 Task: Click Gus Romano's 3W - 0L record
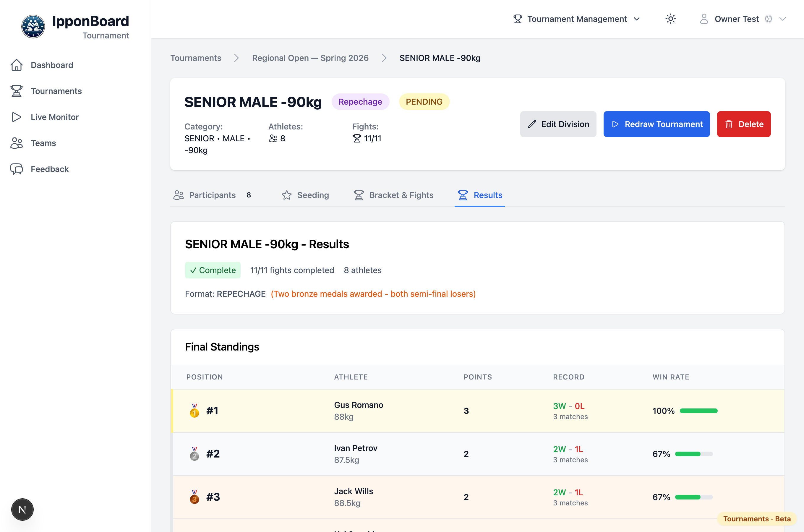(x=569, y=406)
